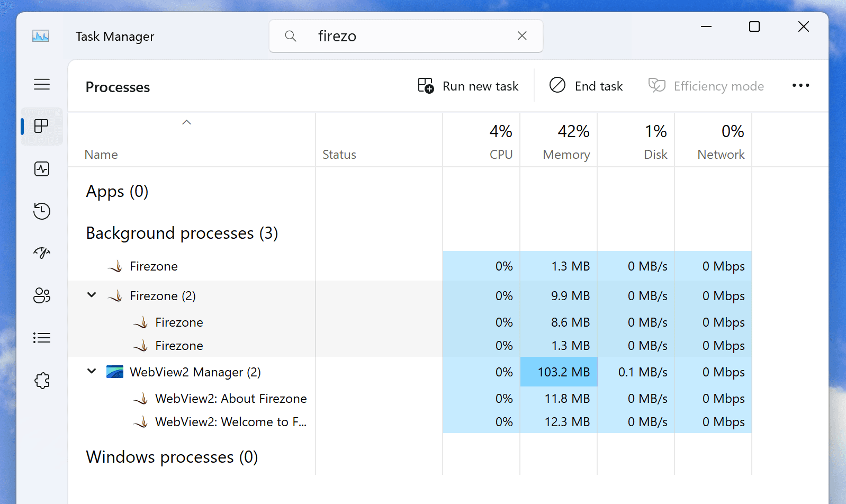
Task: Open the more options ellipsis menu
Action: [x=800, y=86]
